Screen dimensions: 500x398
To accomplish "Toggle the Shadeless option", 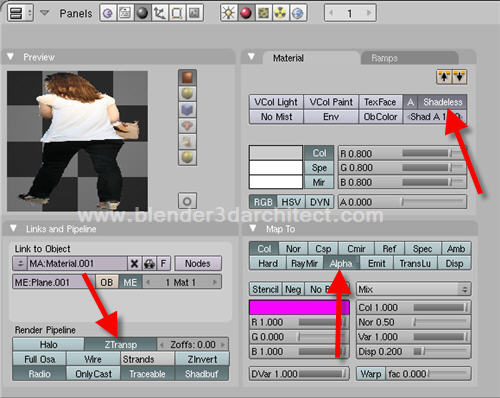I will pos(442,102).
